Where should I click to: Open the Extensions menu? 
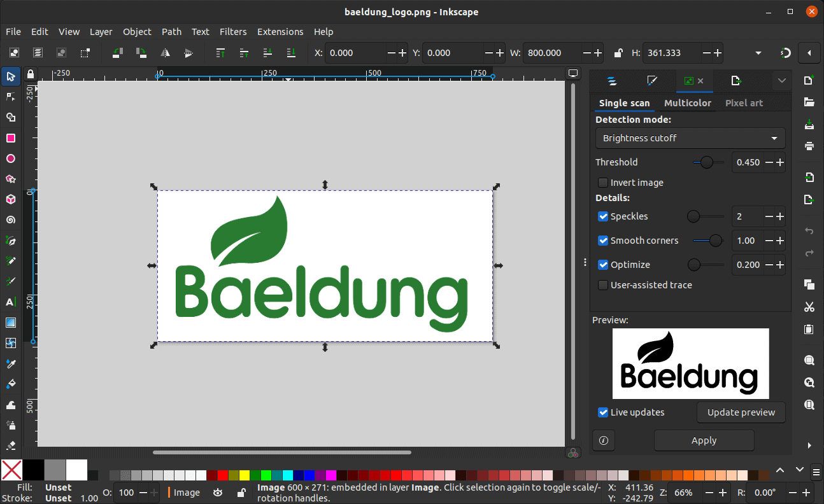click(280, 31)
